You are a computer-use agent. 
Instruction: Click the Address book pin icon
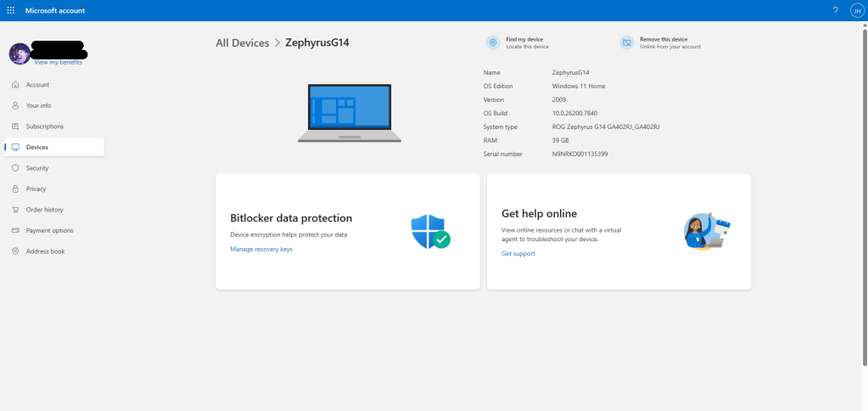(x=15, y=251)
